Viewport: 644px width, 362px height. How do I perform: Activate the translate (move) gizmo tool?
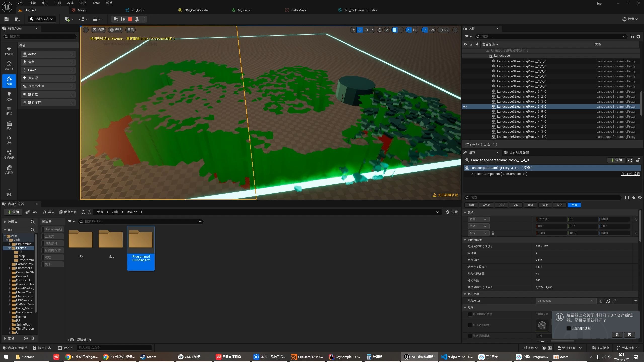click(360, 30)
